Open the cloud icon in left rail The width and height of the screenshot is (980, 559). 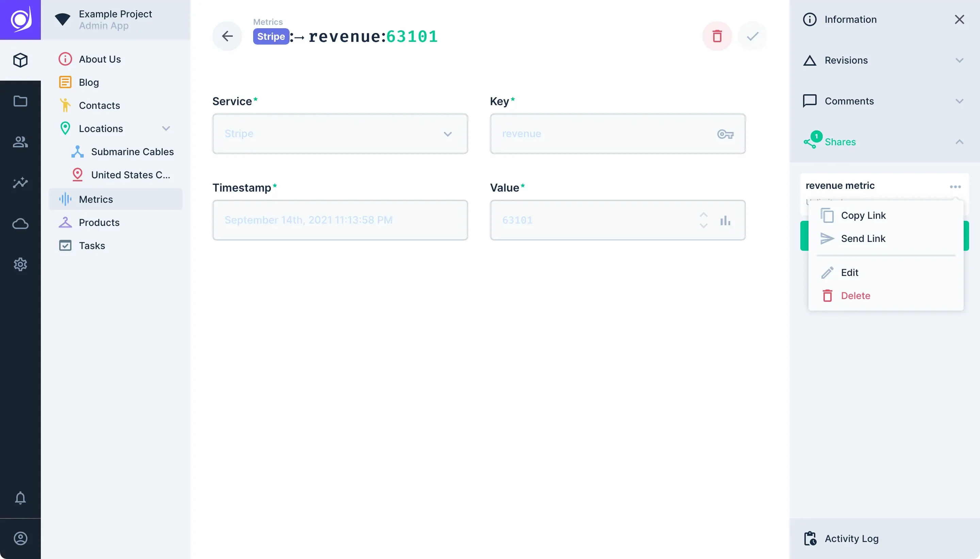[20, 224]
